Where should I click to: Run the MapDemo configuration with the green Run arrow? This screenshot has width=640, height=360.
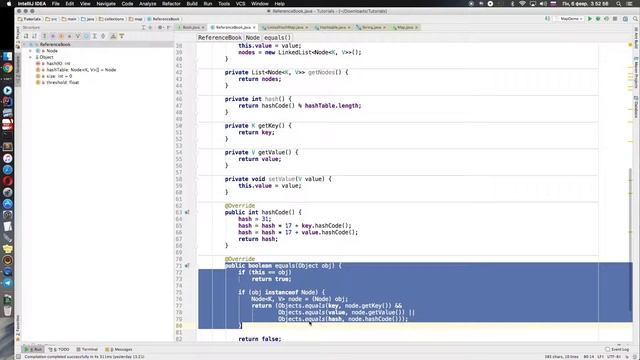coord(589,19)
